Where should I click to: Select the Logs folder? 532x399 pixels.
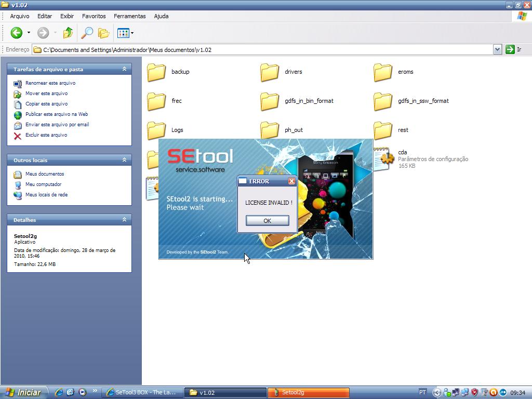pos(165,130)
